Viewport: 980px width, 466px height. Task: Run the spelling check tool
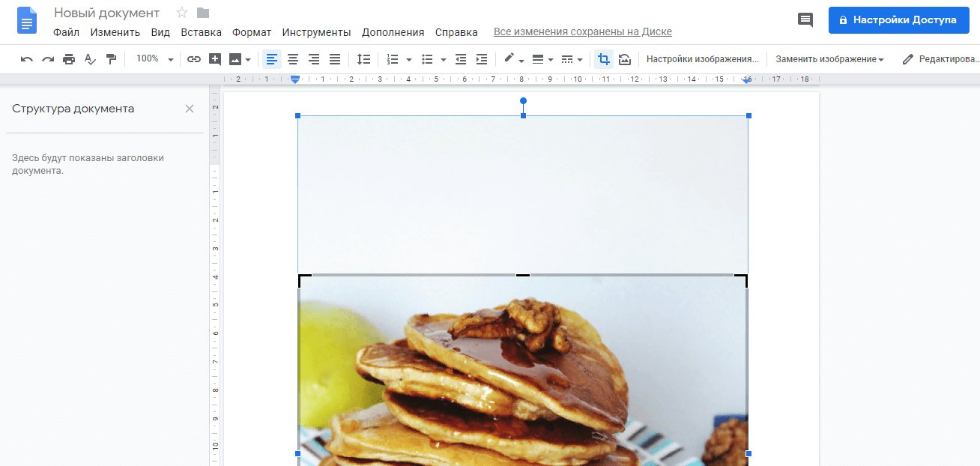pos(90,58)
